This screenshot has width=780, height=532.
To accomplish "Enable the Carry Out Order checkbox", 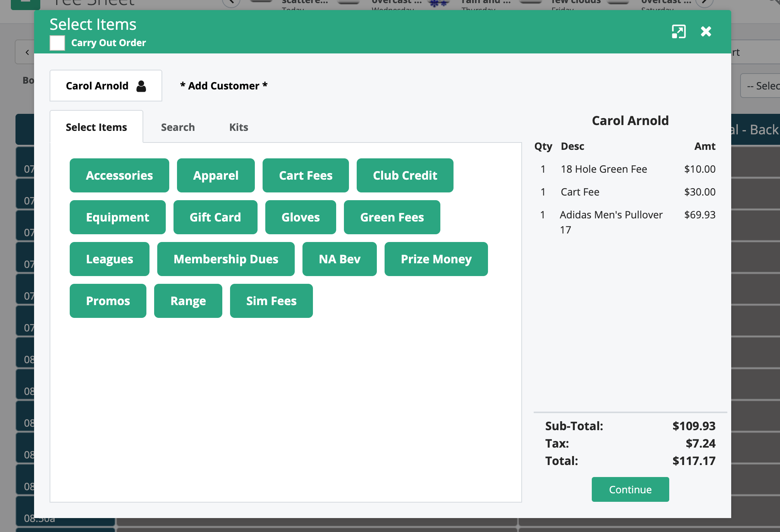I will tap(57, 43).
